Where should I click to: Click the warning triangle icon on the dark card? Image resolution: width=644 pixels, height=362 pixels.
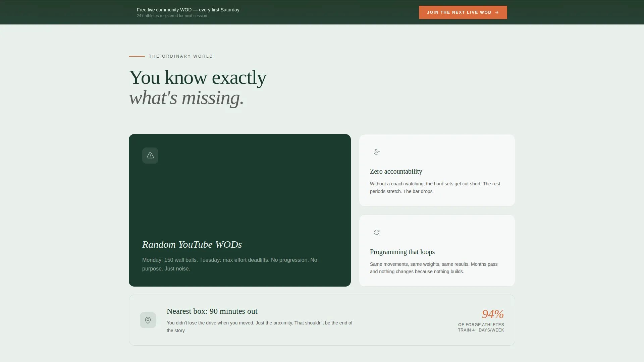point(150,156)
